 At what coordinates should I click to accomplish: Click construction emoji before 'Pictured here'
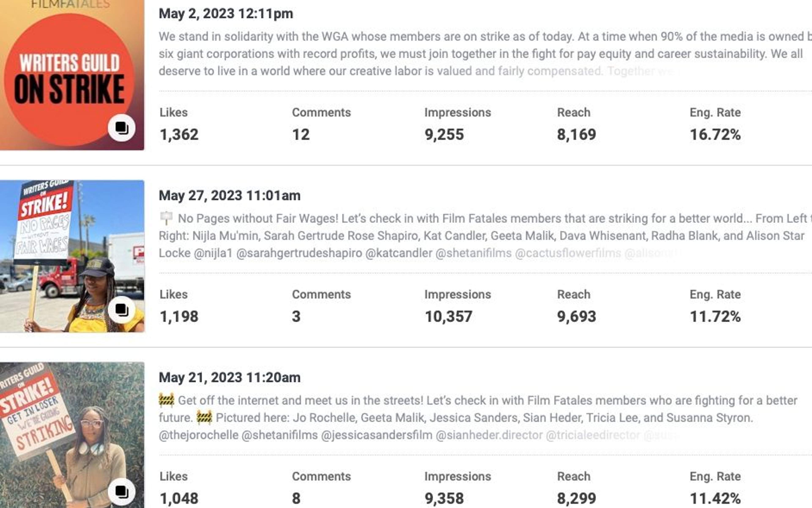point(204,418)
